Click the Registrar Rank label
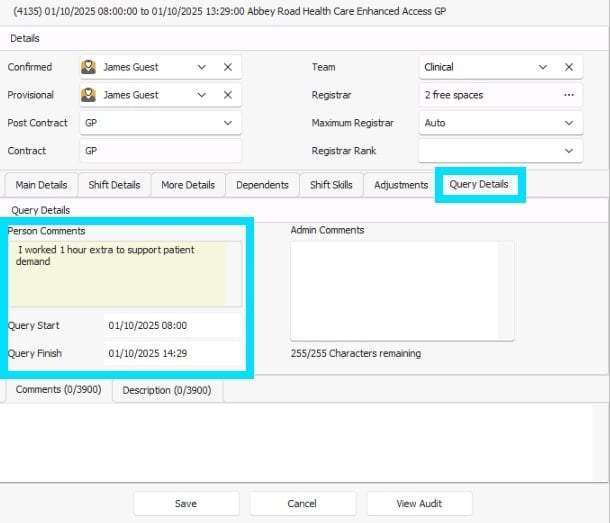 [344, 151]
